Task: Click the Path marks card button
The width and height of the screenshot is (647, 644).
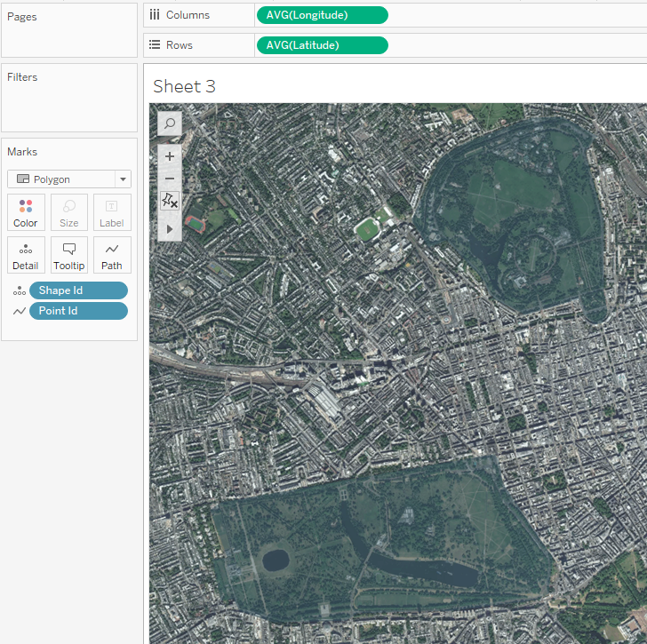Action: coord(112,255)
